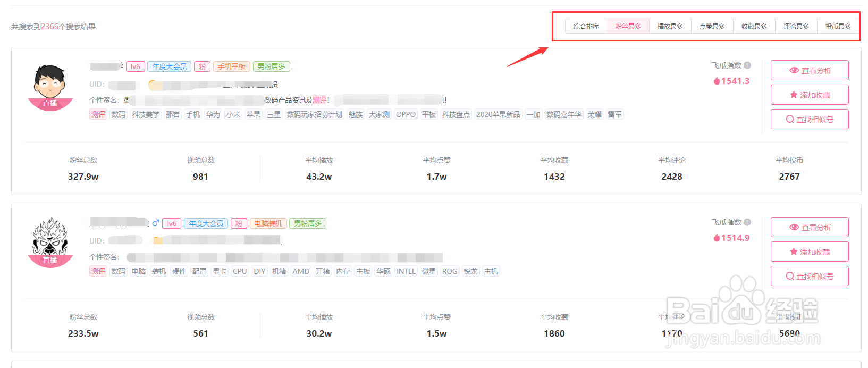This screenshot has height=368, width=868.
Task: Click the 小米 tag
Action: 233,114
